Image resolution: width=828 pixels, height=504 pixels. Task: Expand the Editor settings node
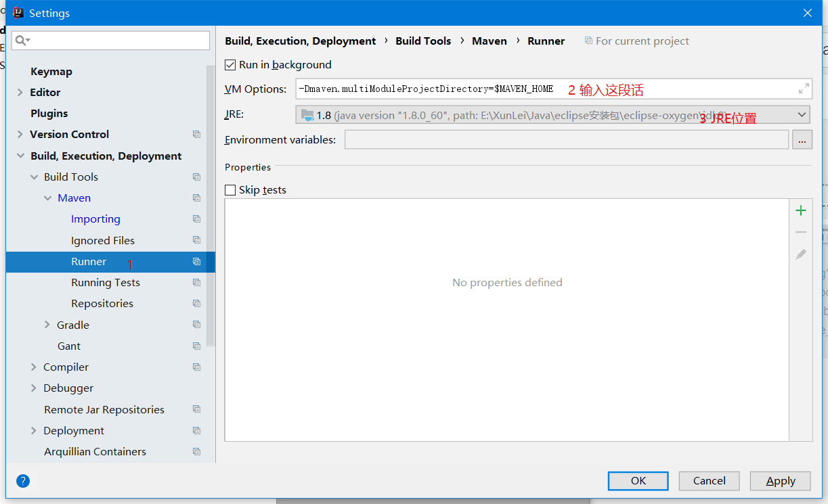[x=20, y=93]
